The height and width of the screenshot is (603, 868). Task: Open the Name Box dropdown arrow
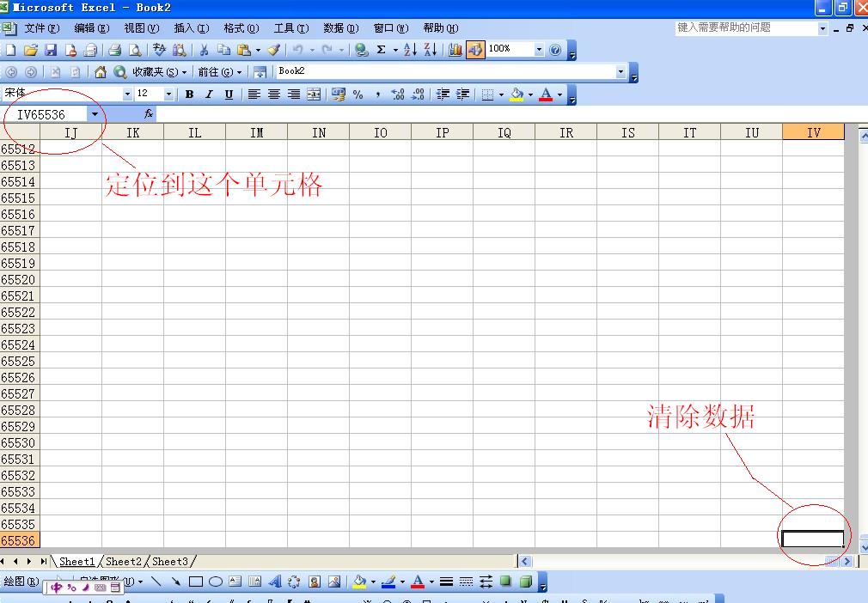95,114
